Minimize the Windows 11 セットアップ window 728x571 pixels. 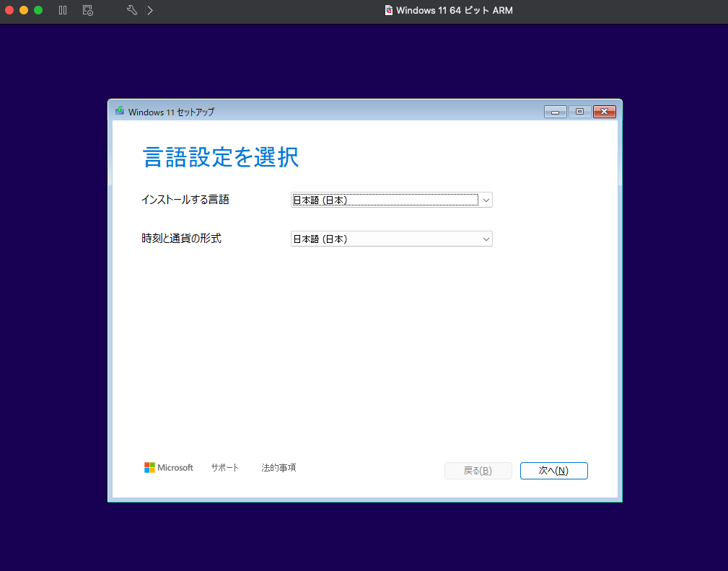[x=555, y=112]
